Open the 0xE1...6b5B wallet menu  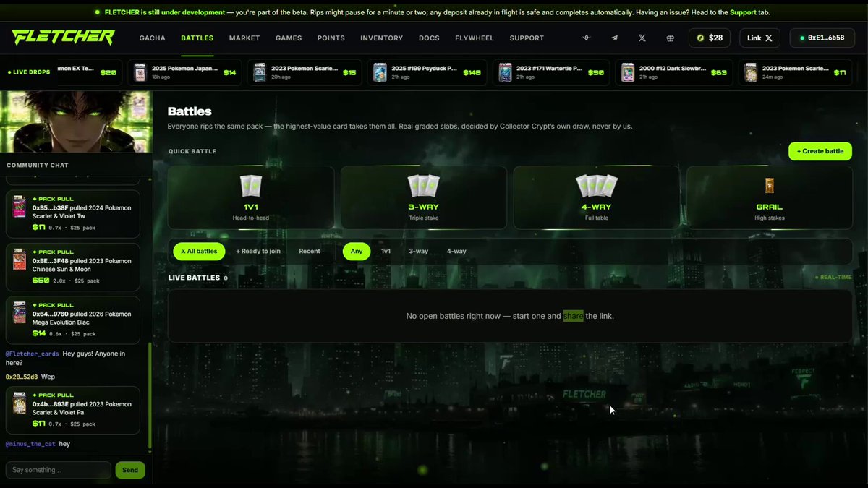(x=822, y=38)
